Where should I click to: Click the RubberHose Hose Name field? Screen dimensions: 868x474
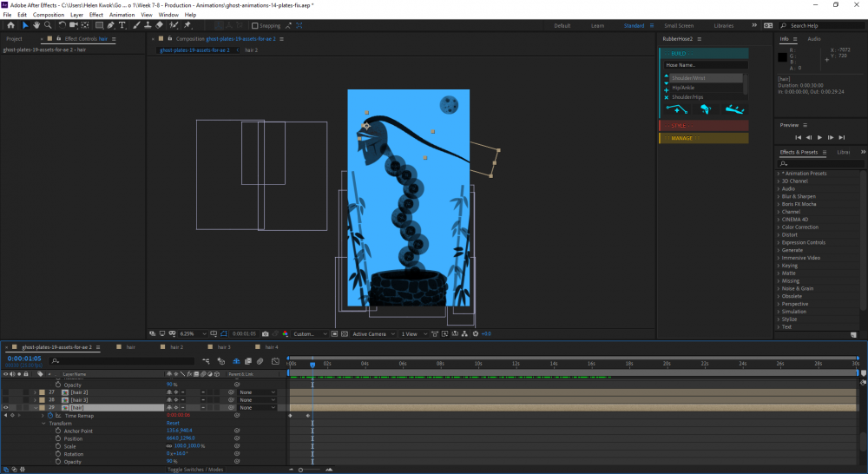[x=706, y=65]
